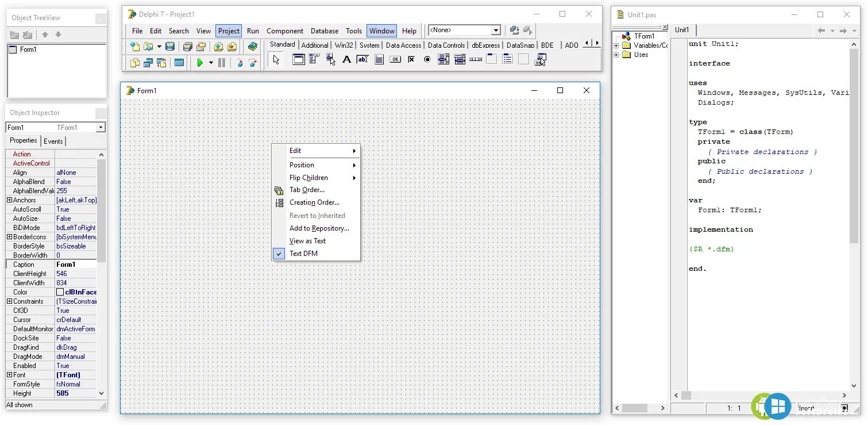
Task: Click the Step Over debug icon
Action: click(x=253, y=63)
